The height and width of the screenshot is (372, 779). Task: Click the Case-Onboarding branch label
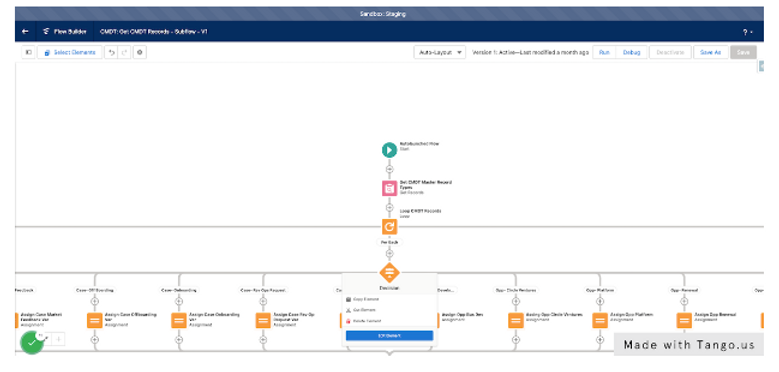point(179,290)
